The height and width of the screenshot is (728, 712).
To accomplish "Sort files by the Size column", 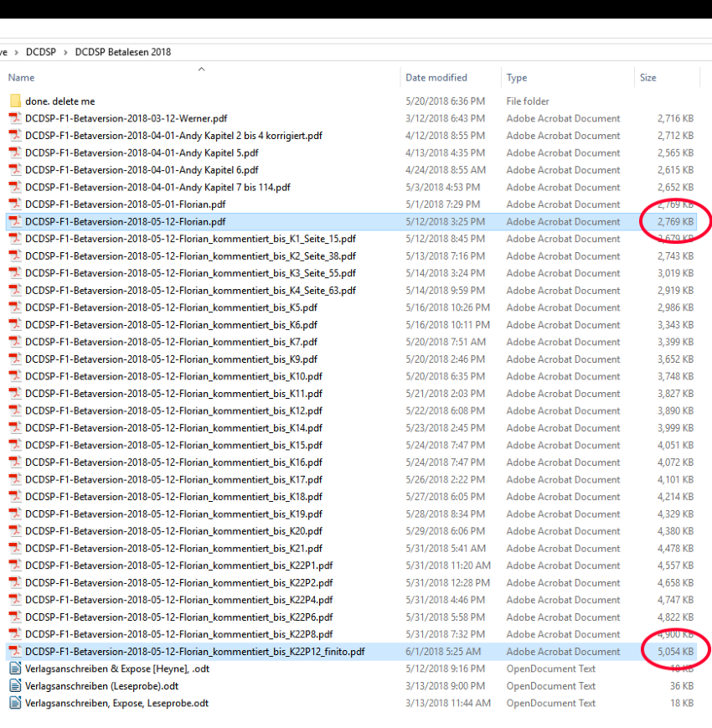I will (x=648, y=78).
